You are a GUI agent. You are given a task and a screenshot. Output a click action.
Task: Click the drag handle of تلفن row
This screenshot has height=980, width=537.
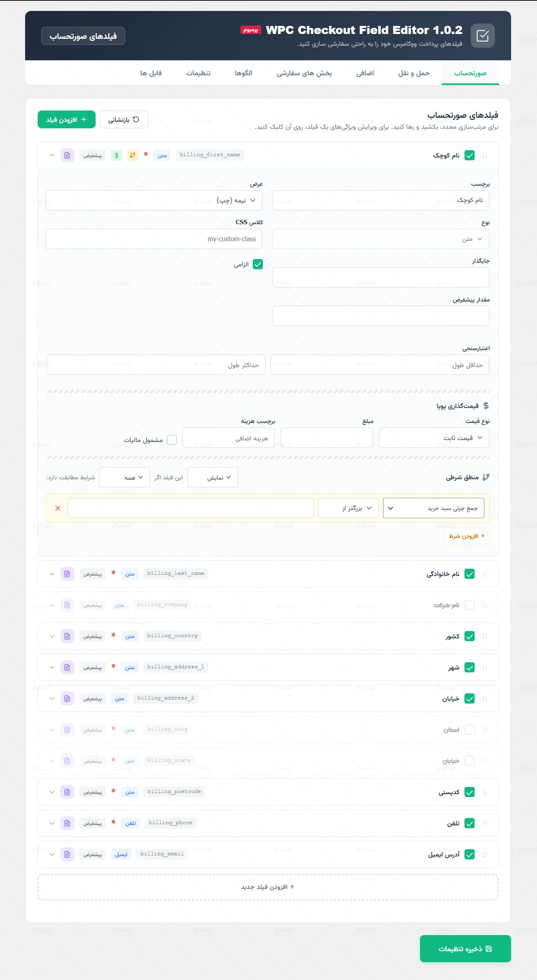[x=485, y=823]
